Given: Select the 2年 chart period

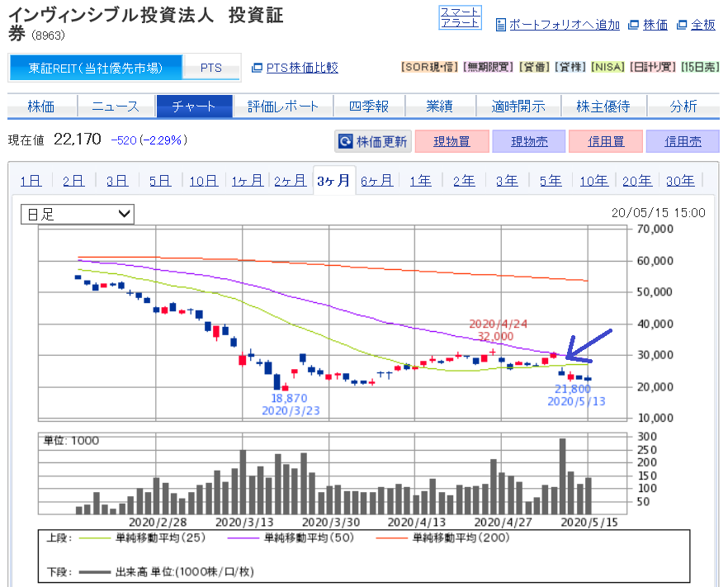Looking at the screenshot, I should coord(464,181).
